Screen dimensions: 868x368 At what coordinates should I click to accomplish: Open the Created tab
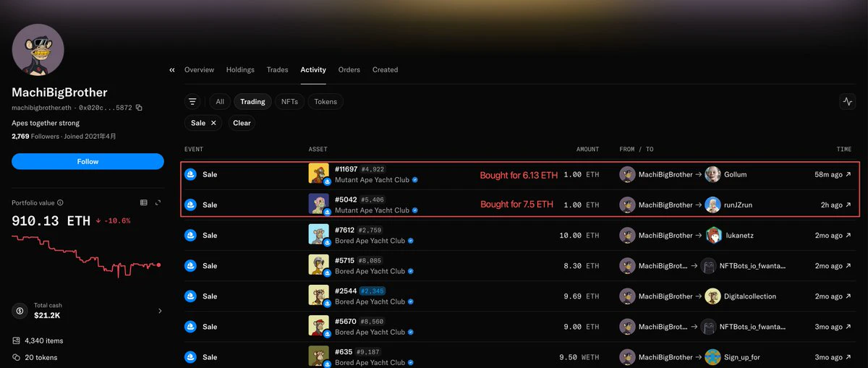[385, 70]
